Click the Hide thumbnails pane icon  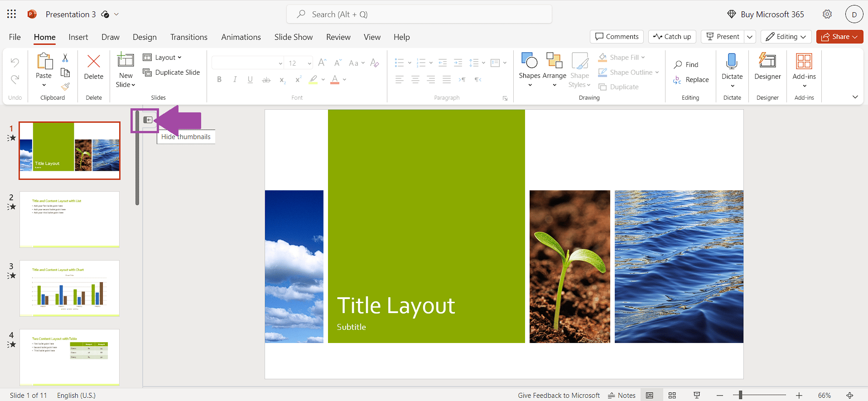(x=148, y=120)
